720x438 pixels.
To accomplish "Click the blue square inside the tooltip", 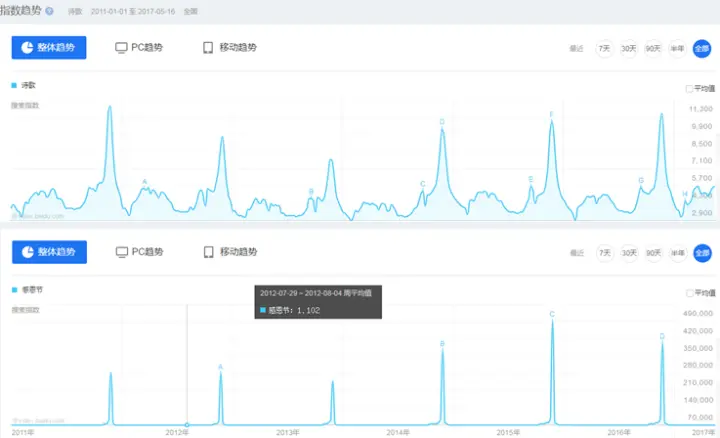I will click(x=263, y=310).
